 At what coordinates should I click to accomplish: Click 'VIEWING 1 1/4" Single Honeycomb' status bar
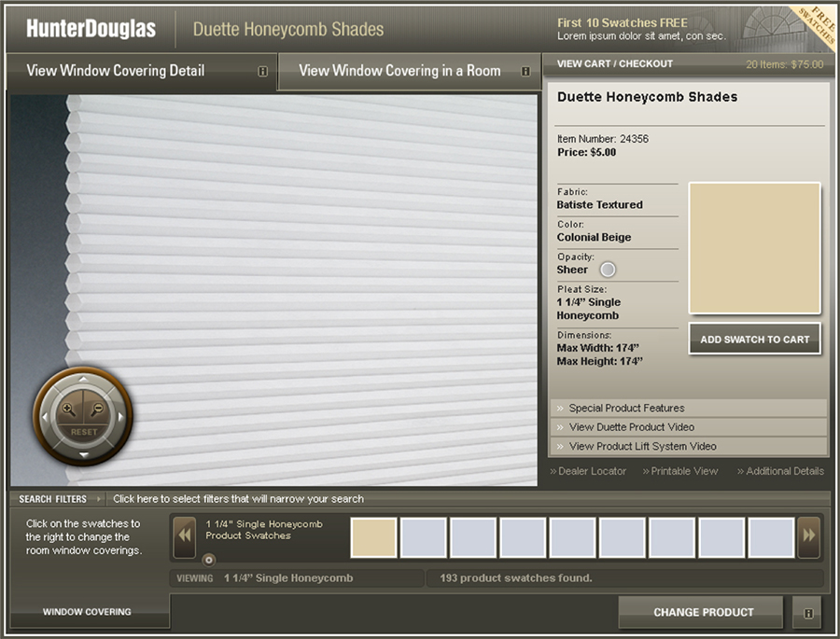pyautogui.click(x=298, y=578)
